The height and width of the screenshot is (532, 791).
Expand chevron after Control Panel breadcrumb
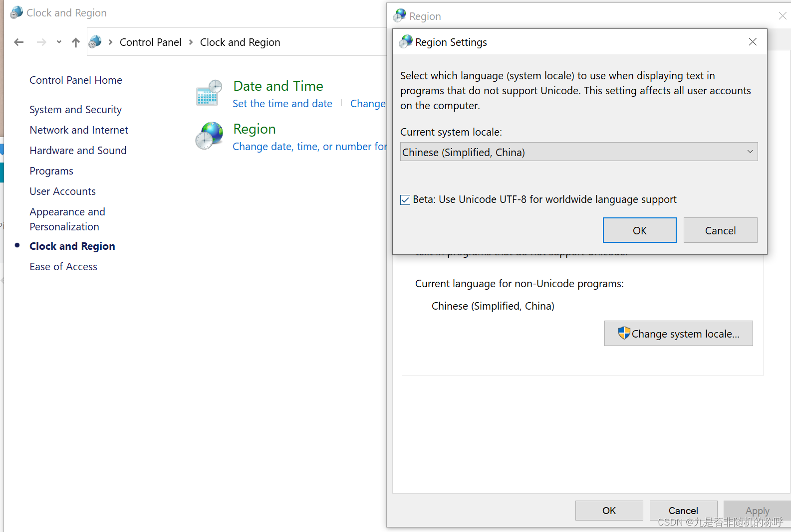pos(191,42)
